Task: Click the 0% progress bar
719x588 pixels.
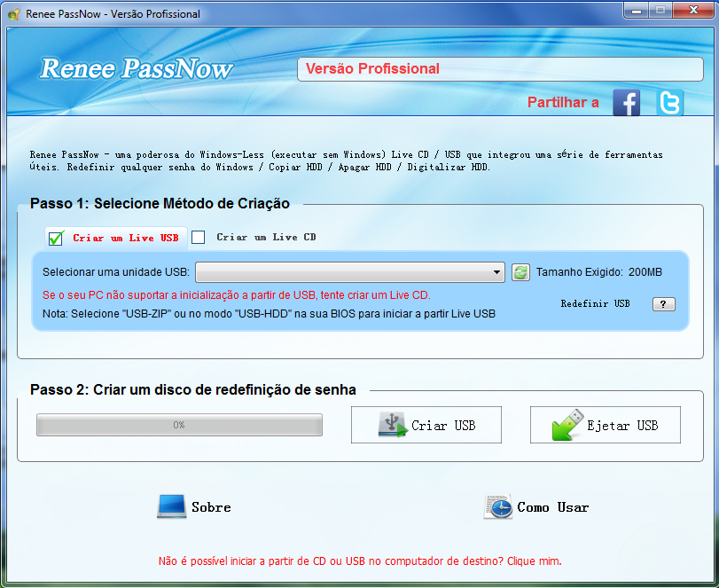Action: [x=179, y=425]
